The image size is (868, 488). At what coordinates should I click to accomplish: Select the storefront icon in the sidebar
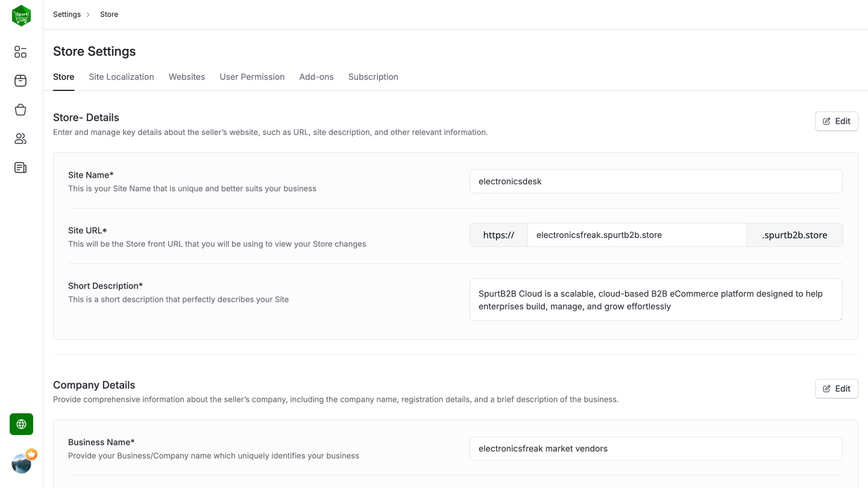(x=20, y=80)
